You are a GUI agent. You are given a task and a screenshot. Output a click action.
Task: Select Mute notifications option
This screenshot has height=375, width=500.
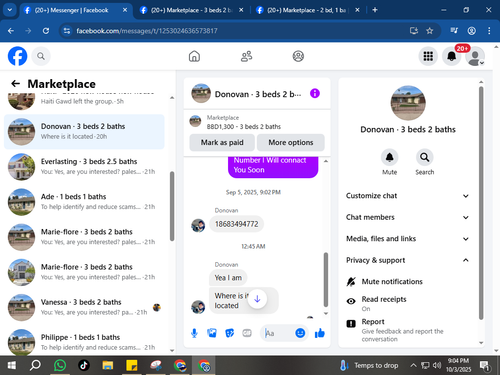coord(408,282)
